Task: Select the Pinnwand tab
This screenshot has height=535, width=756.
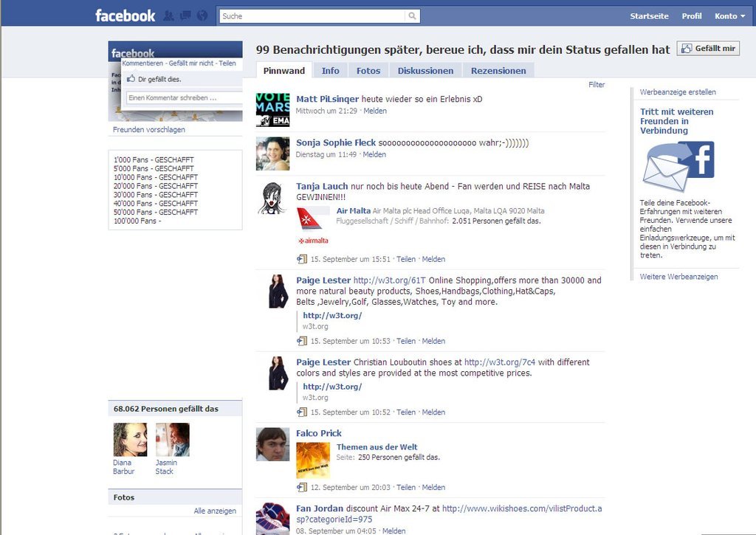Action: coord(284,70)
